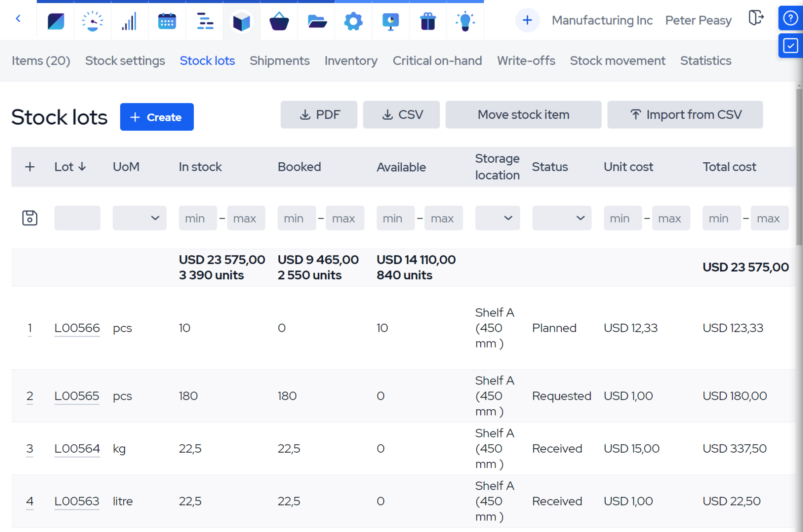The width and height of the screenshot is (803, 532).
Task: Click the lightbulb tips icon
Action: (465, 20)
